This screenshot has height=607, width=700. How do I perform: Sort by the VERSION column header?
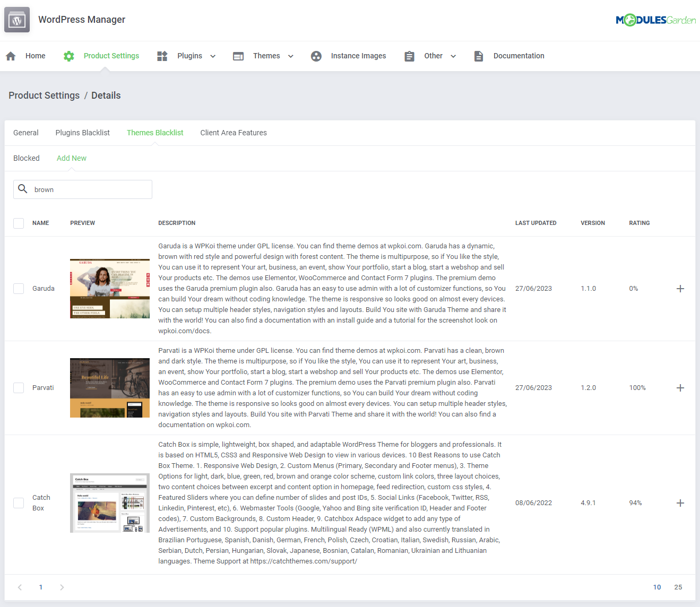point(593,223)
